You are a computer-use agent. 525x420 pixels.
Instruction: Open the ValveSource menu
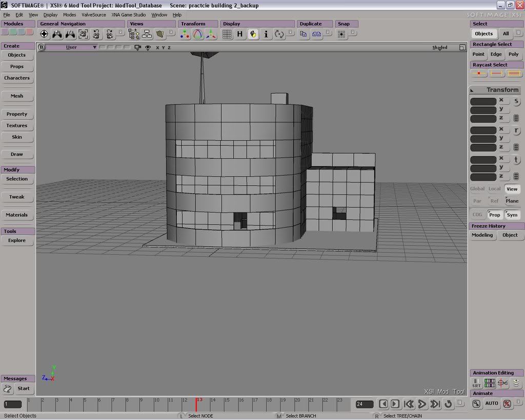[94, 15]
